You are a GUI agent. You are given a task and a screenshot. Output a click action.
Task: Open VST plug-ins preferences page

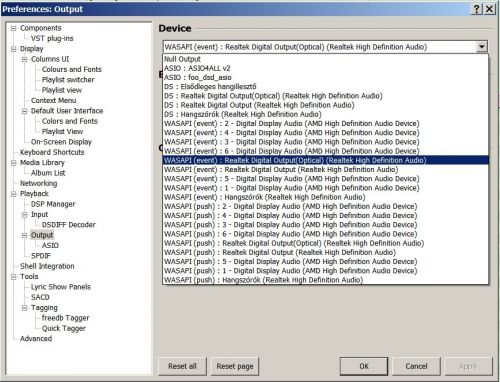pyautogui.click(x=52, y=38)
